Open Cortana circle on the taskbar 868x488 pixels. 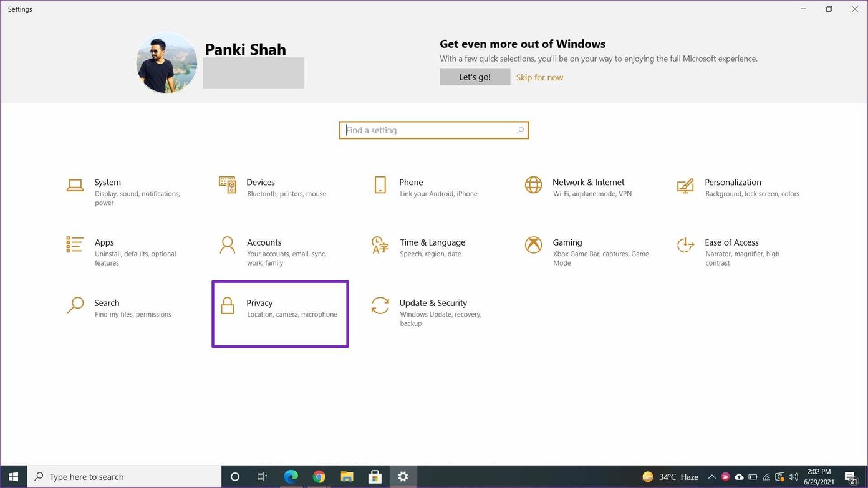click(x=235, y=477)
